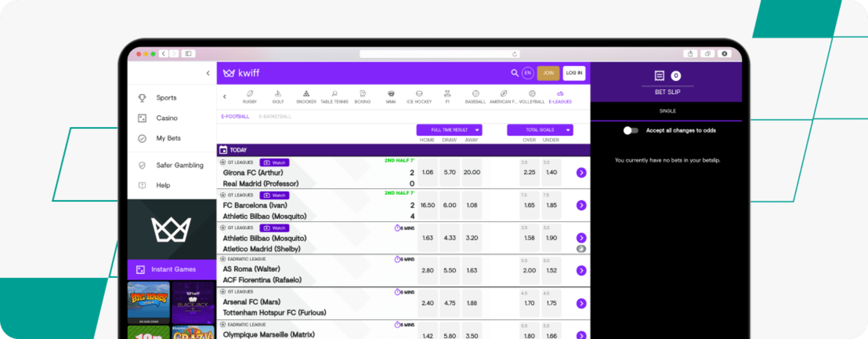Select the Volleyball sport icon
The height and width of the screenshot is (339, 868).
pyautogui.click(x=532, y=97)
